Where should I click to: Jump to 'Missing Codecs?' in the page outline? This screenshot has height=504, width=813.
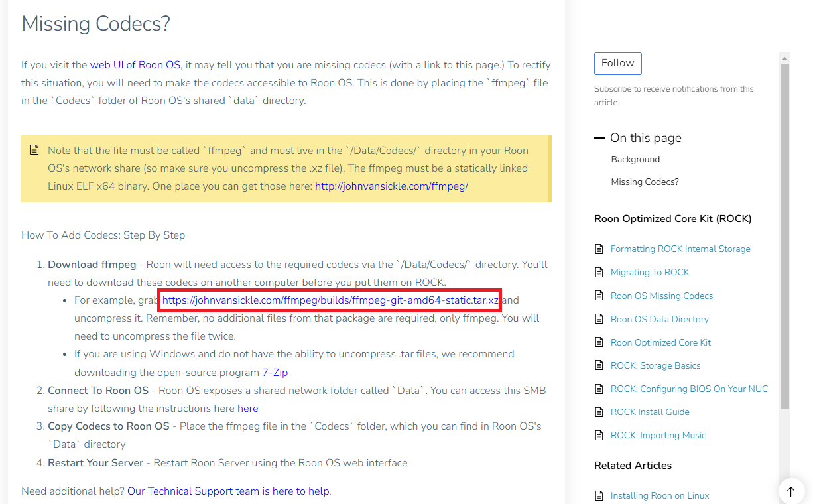tap(645, 182)
